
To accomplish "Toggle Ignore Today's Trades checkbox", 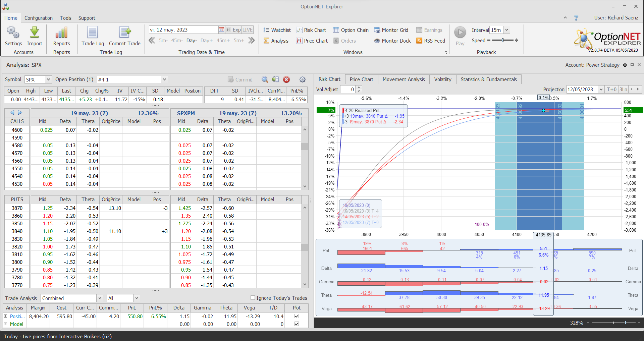I will (x=253, y=298).
